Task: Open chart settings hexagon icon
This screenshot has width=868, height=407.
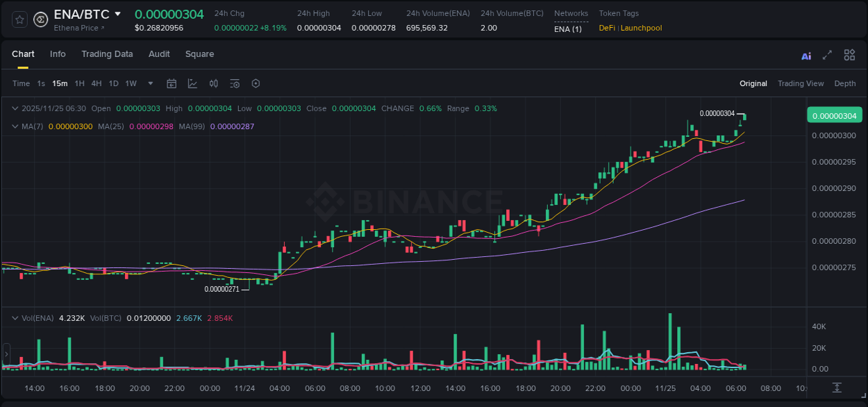Action: (x=255, y=83)
